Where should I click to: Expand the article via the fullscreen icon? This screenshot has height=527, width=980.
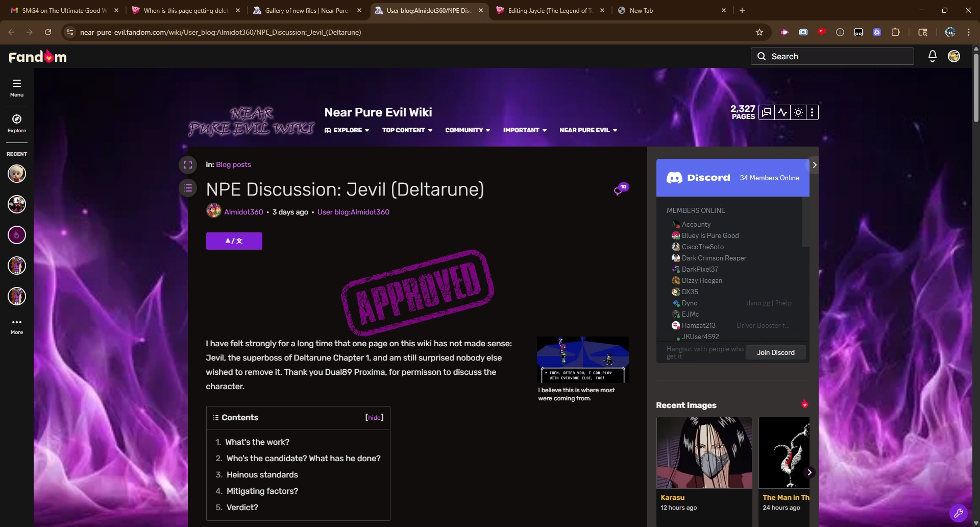tap(187, 164)
